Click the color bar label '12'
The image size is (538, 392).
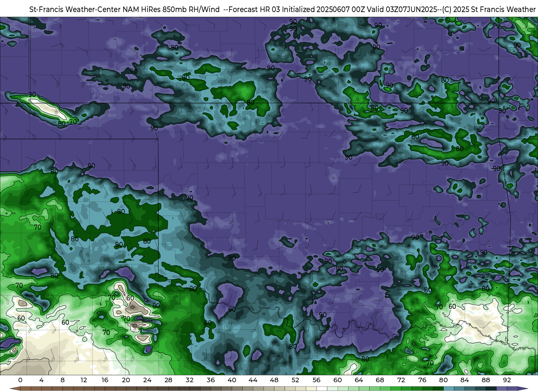pyautogui.click(x=84, y=380)
